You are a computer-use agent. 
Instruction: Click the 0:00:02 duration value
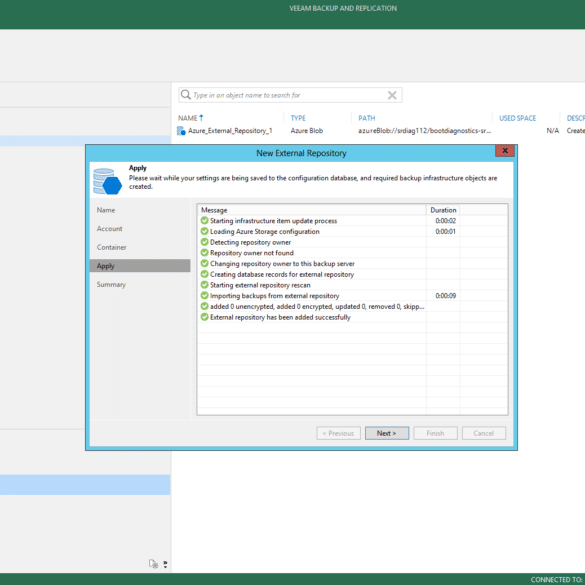tap(445, 221)
